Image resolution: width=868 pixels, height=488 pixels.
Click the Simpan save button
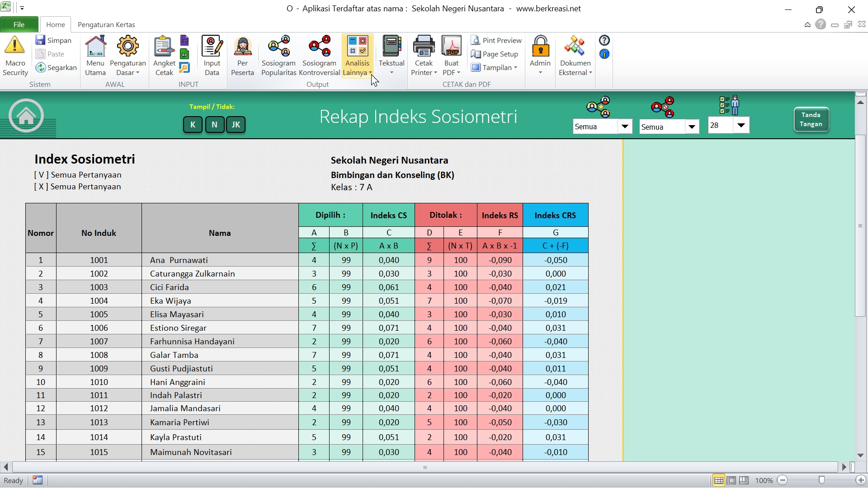coord(53,41)
